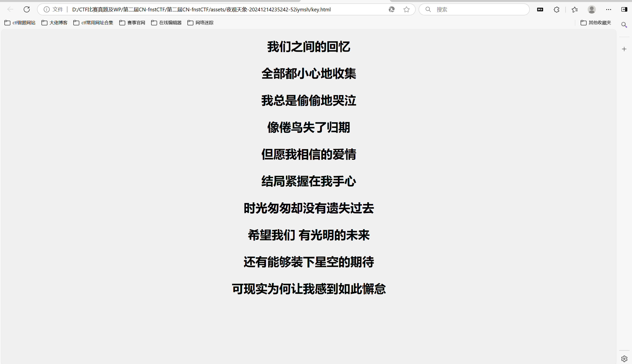Open the ctf常用网址合集 bookmark folder
This screenshot has width=632, height=364.
pyautogui.click(x=93, y=23)
